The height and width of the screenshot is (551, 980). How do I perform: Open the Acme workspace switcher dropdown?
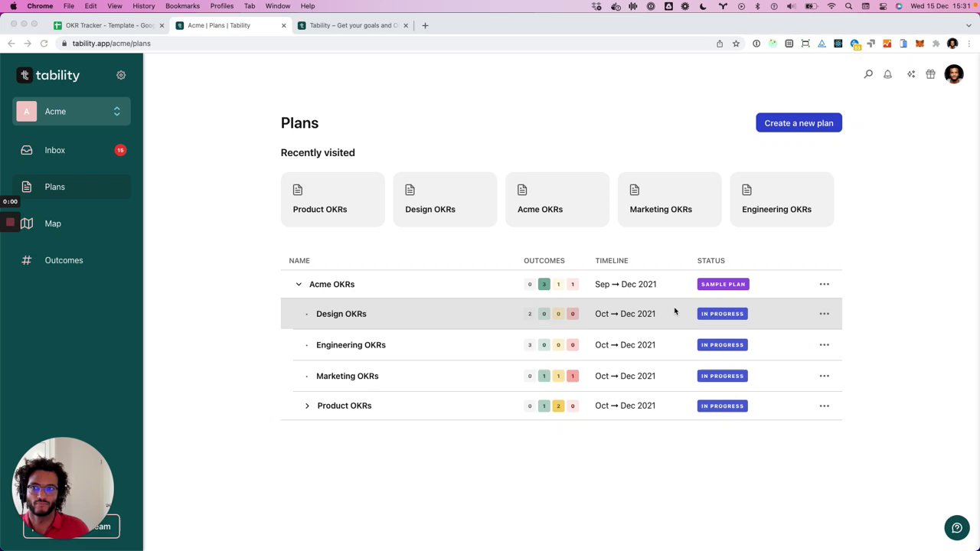(x=71, y=112)
